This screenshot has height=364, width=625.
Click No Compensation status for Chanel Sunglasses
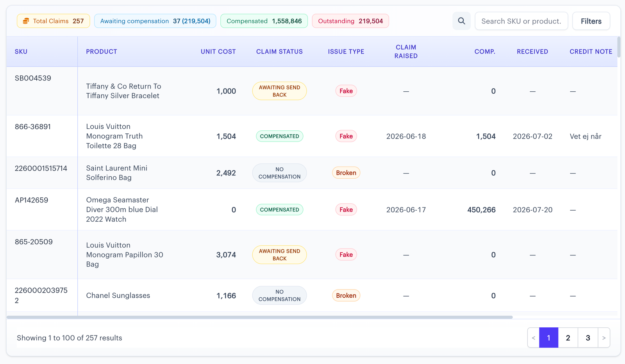(x=279, y=295)
